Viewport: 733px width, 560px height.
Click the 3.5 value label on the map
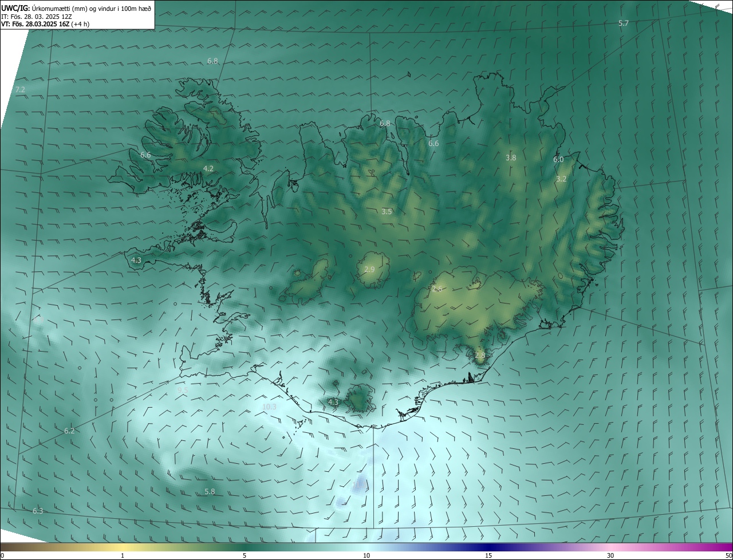coord(387,211)
